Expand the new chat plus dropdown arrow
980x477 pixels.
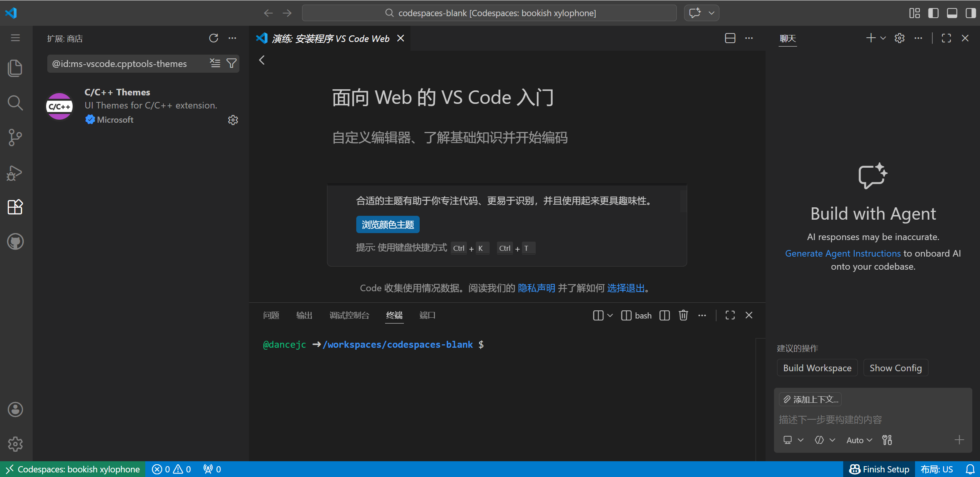(883, 38)
